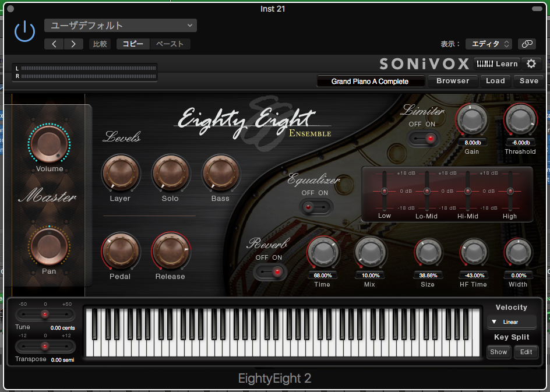550x392 pixels.
Task: Click the Reverb Mix knob
Action: (370, 253)
